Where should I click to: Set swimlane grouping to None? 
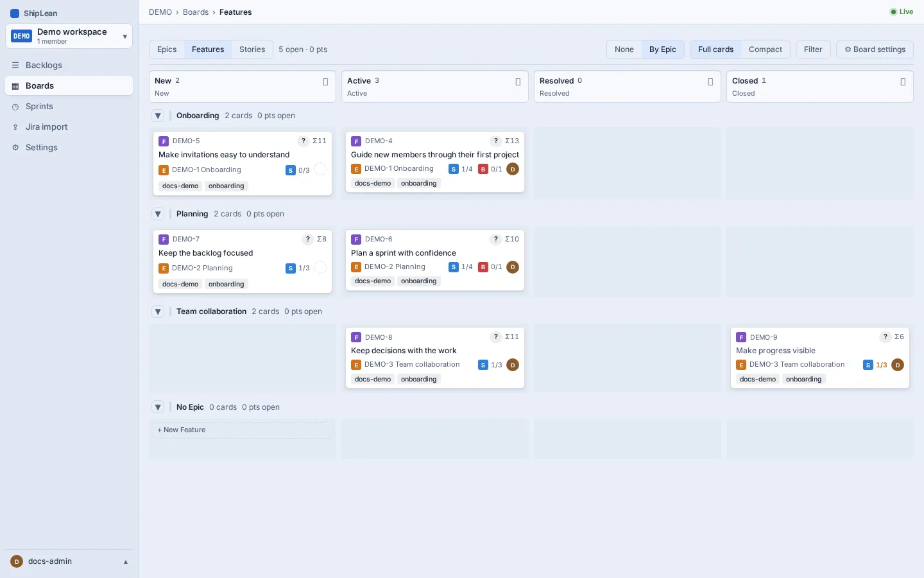point(624,49)
